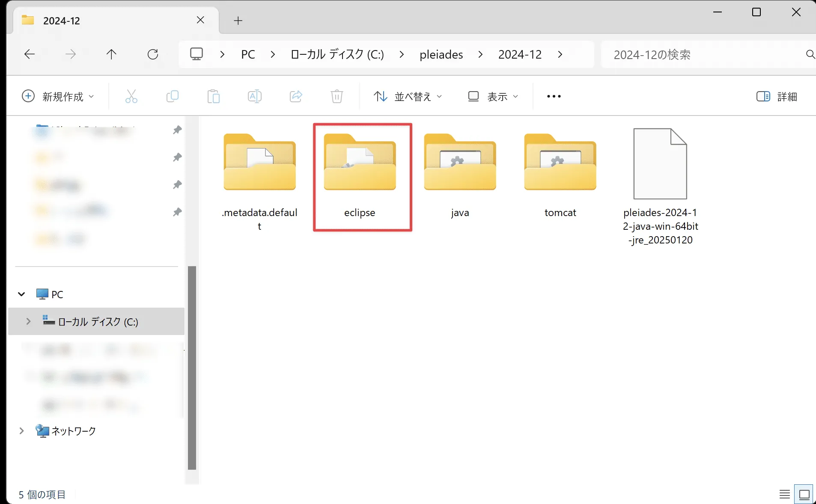
Task: Expand the ネットワーク tree node
Action: click(x=21, y=431)
